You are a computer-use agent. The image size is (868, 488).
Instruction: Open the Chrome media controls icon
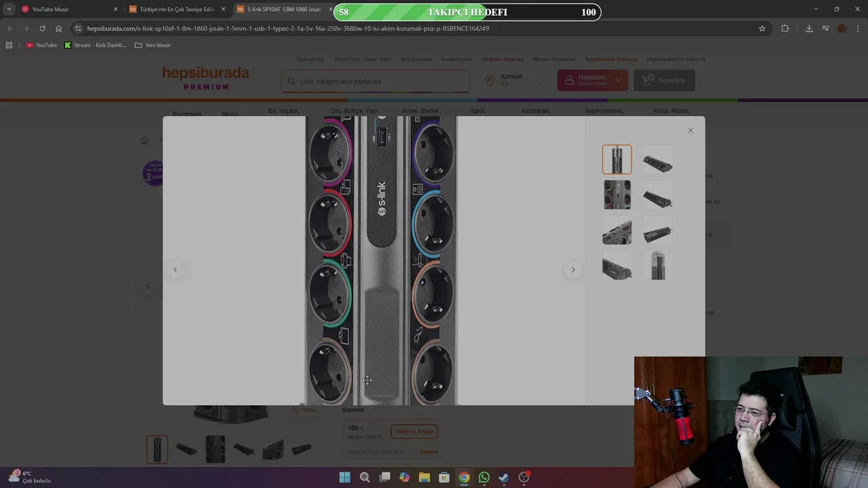pos(825,28)
